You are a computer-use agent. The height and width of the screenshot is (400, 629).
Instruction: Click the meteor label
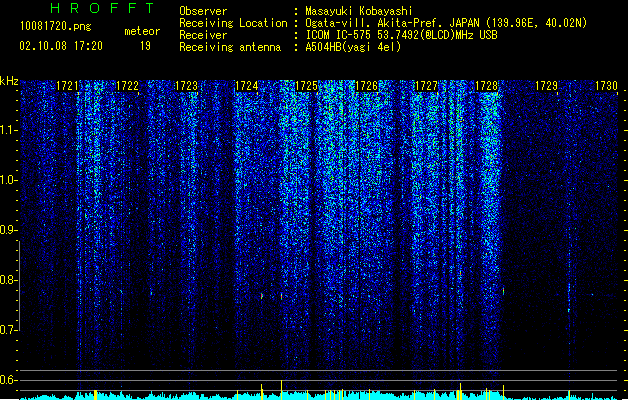(142, 31)
